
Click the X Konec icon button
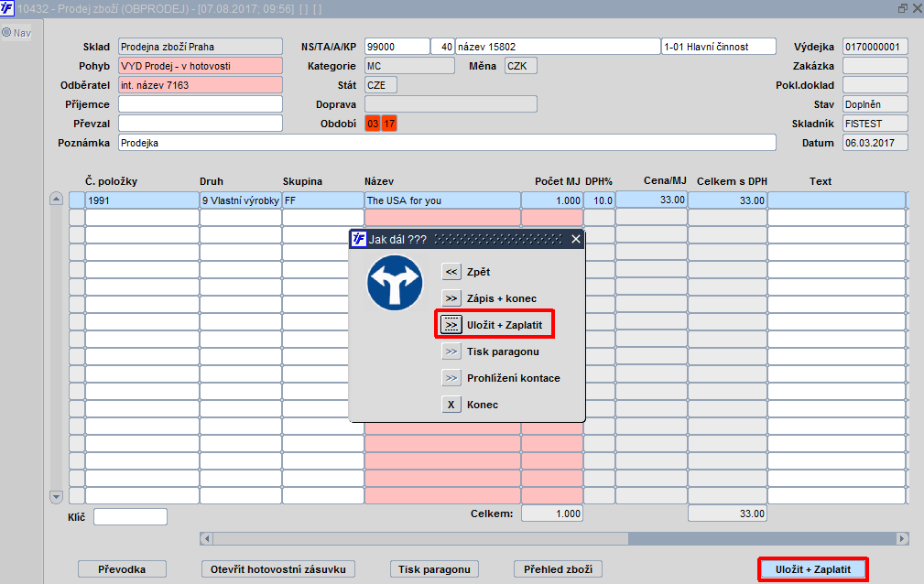point(451,405)
